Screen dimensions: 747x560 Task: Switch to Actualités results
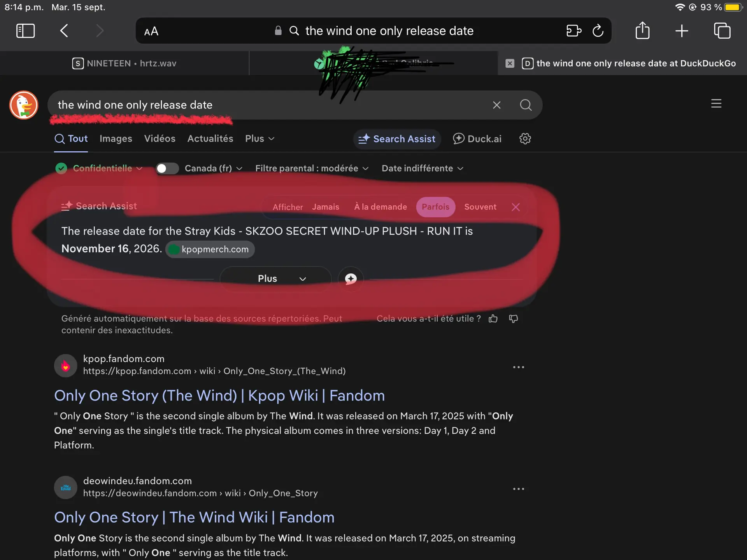[210, 139]
